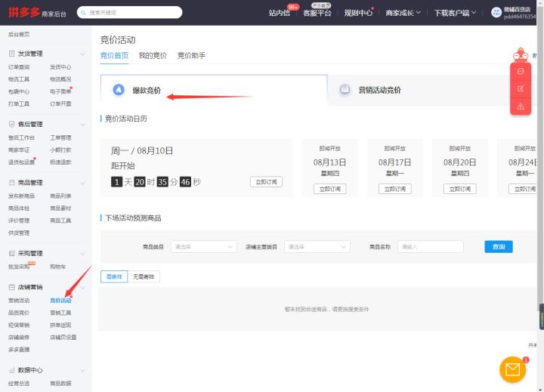The height and width of the screenshot is (392, 544).
Task: Open 发货中心 in the sidebar
Action: [x=60, y=67]
